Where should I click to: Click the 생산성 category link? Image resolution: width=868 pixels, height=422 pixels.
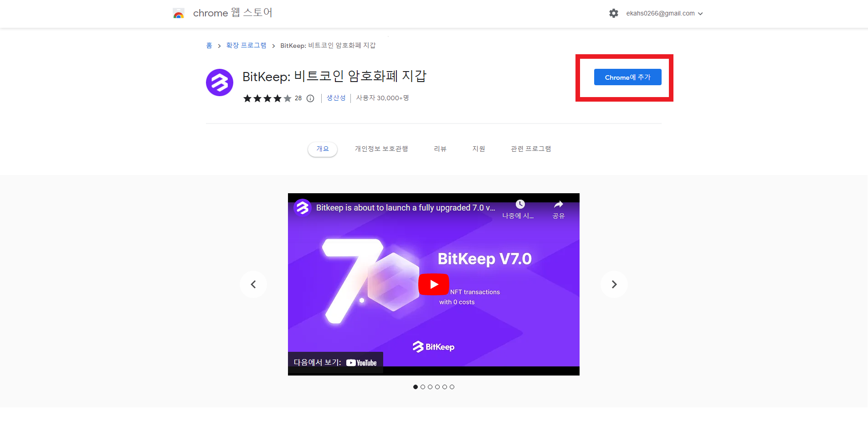click(336, 98)
